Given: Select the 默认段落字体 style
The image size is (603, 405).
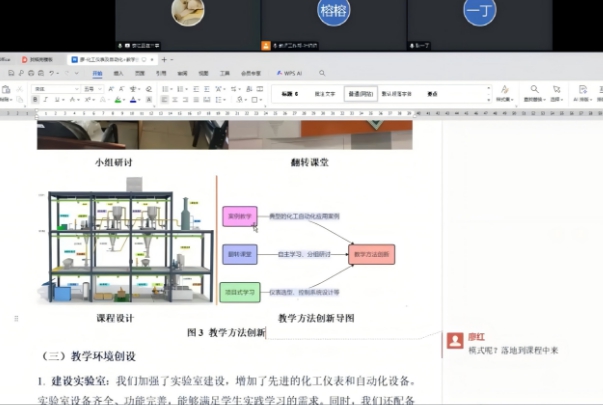Looking at the screenshot, I should pos(396,94).
